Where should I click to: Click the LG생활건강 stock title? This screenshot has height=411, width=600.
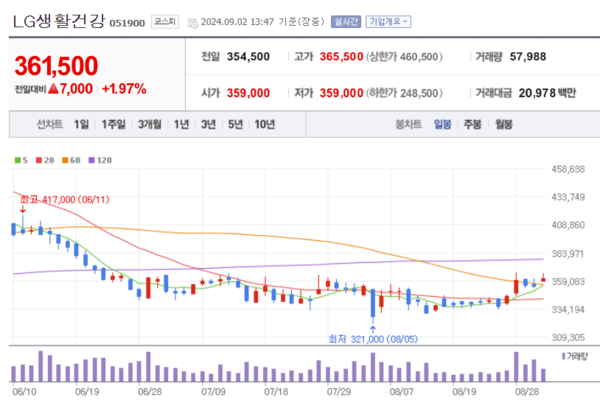click(x=59, y=21)
